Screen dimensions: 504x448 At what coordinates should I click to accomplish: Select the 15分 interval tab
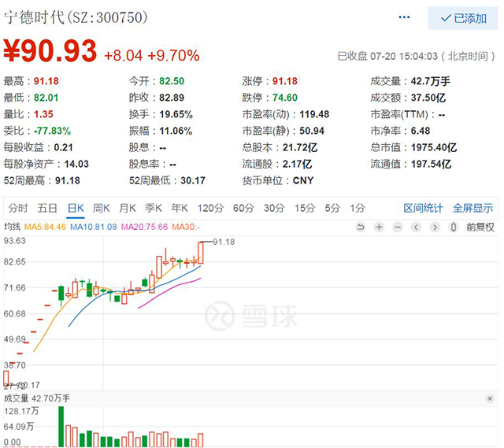[305, 208]
